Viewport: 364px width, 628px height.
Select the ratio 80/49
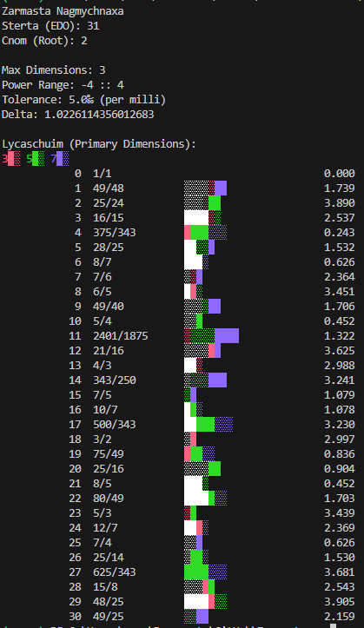pos(108,499)
